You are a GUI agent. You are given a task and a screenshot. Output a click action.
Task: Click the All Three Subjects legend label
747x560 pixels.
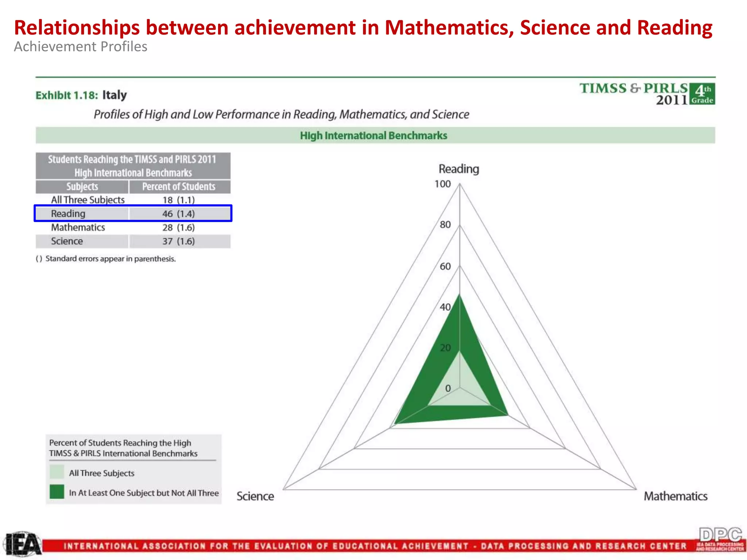click(102, 473)
